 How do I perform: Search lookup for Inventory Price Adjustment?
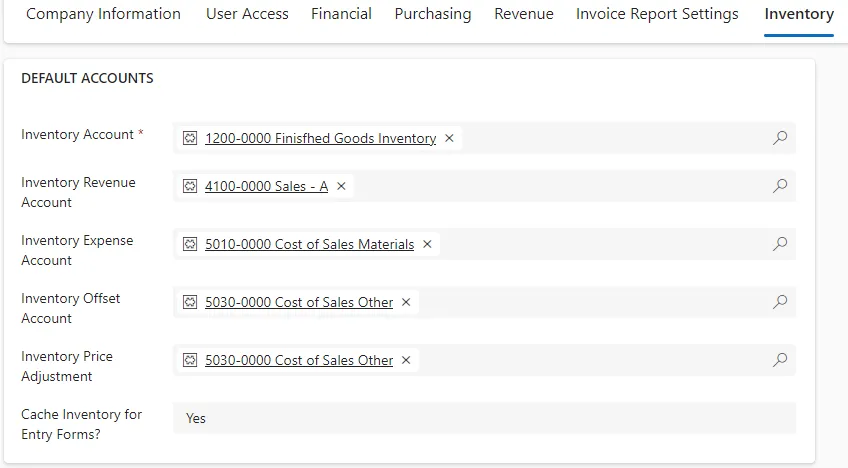click(780, 360)
